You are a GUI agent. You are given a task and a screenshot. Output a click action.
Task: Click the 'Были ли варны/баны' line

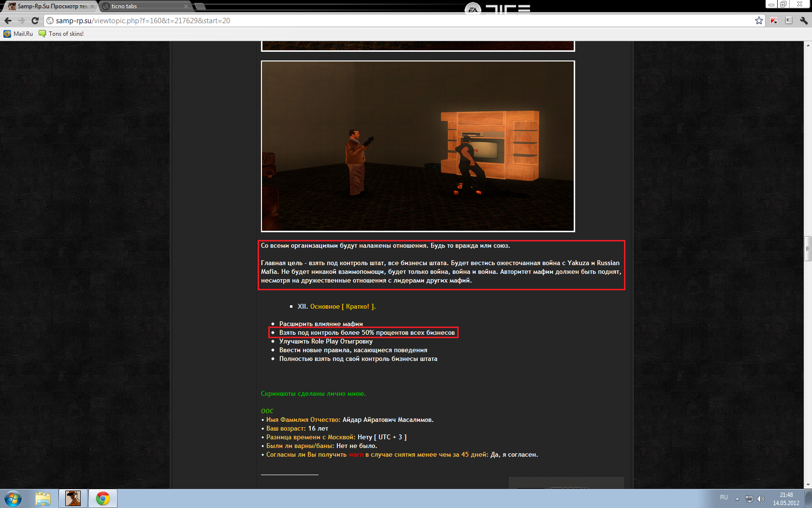tap(319, 446)
